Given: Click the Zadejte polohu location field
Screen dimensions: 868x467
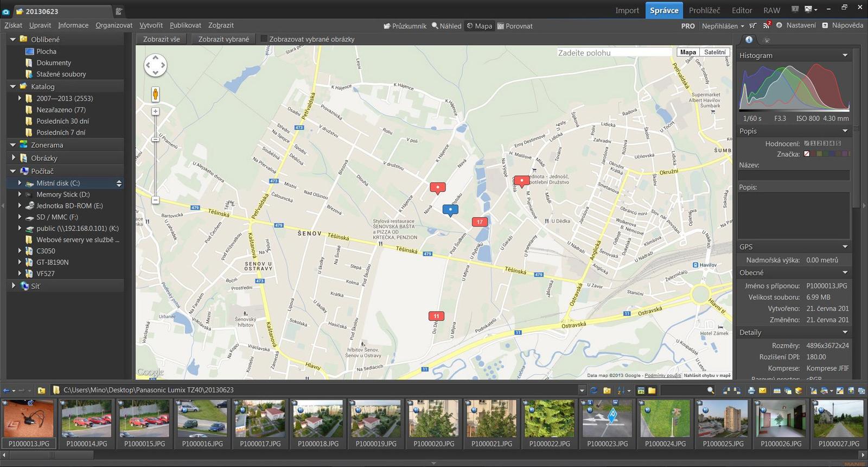Looking at the screenshot, I should pos(615,53).
